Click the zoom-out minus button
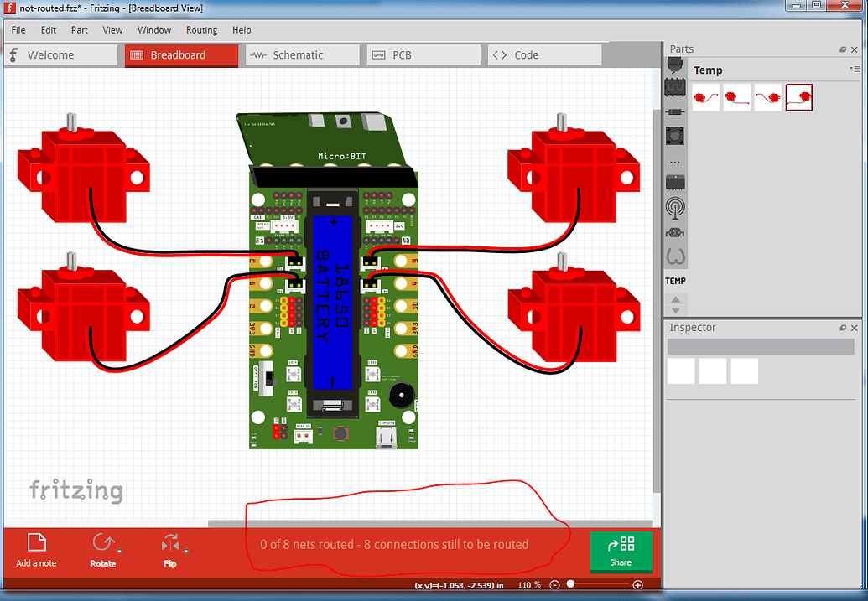Image resolution: width=868 pixels, height=601 pixels. pos(554,584)
